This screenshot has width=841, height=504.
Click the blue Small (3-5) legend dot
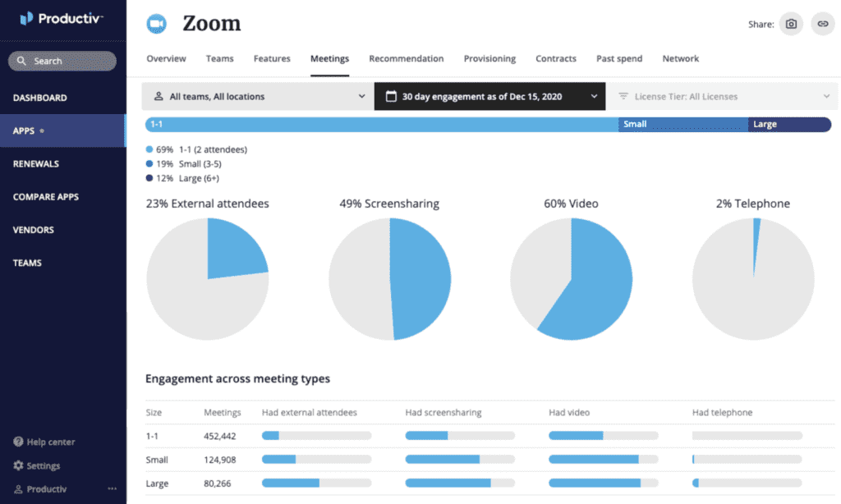[x=149, y=163]
